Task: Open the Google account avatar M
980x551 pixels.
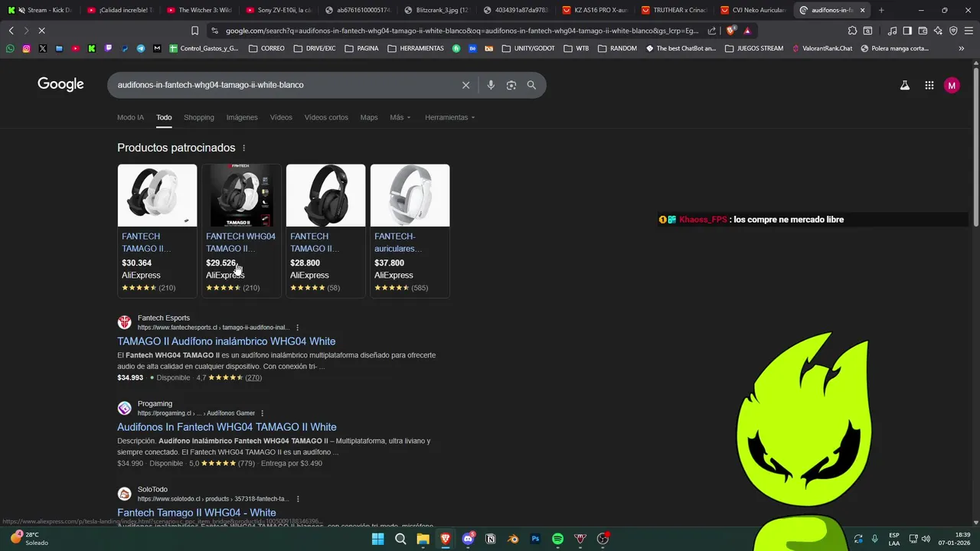Action: [x=952, y=86]
